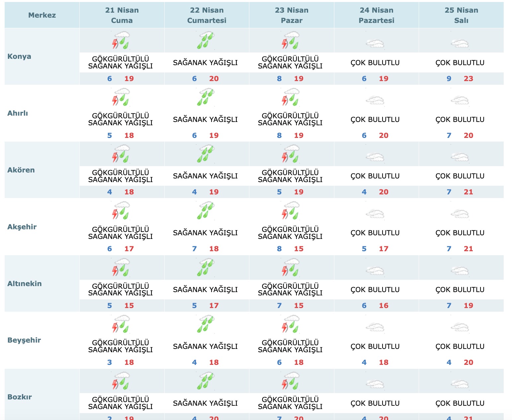The height and width of the screenshot is (420, 512).
Task: Click Beyşehir's thunderstorm icon for 21 Nisan
Action: point(121,324)
